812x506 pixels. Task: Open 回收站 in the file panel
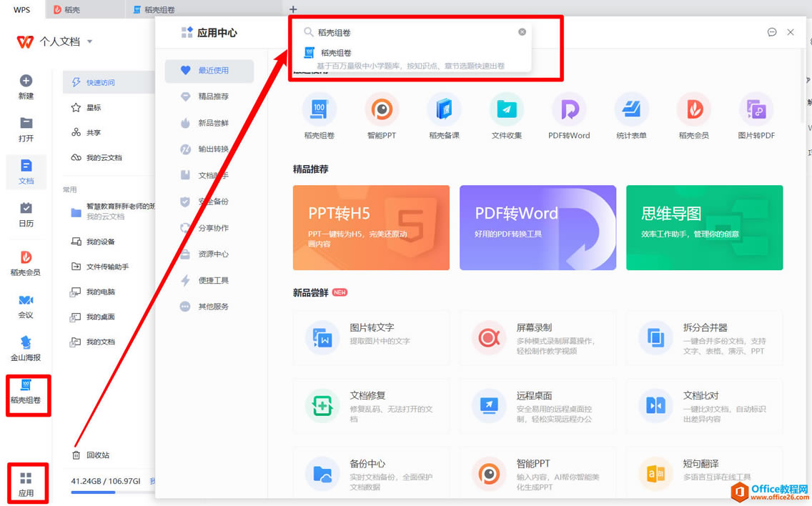(97, 455)
